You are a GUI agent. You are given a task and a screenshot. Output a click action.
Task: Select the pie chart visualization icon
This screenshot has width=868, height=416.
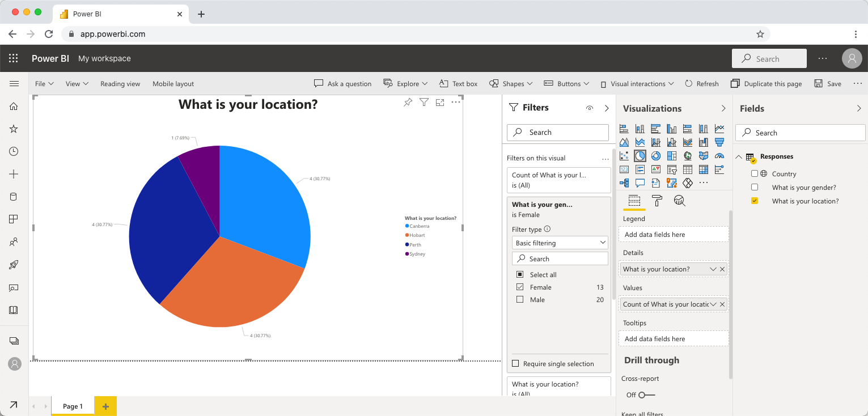640,155
